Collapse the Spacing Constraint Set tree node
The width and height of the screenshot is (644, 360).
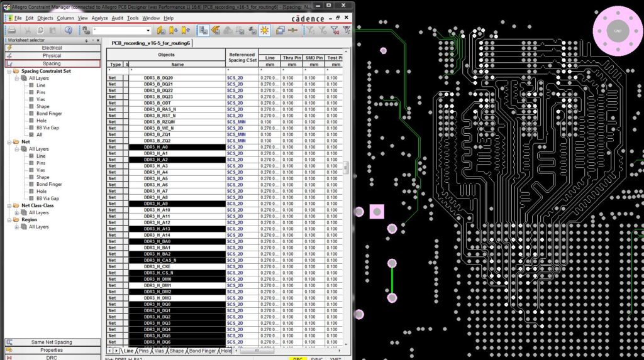click(x=9, y=71)
